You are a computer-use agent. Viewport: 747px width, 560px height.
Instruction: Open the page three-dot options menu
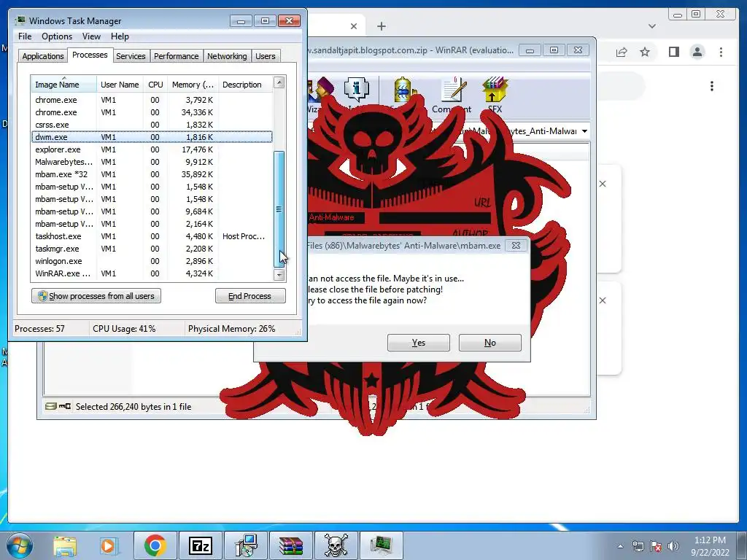coord(712,86)
